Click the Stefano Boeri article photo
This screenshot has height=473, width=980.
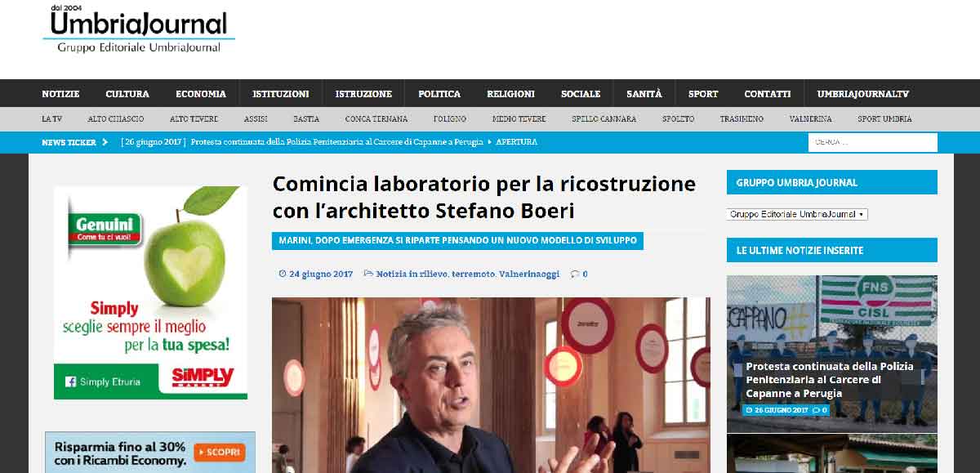[491, 385]
